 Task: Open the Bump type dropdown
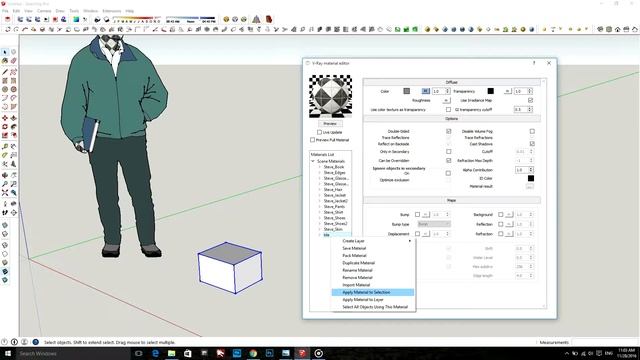pyautogui.click(x=433, y=224)
